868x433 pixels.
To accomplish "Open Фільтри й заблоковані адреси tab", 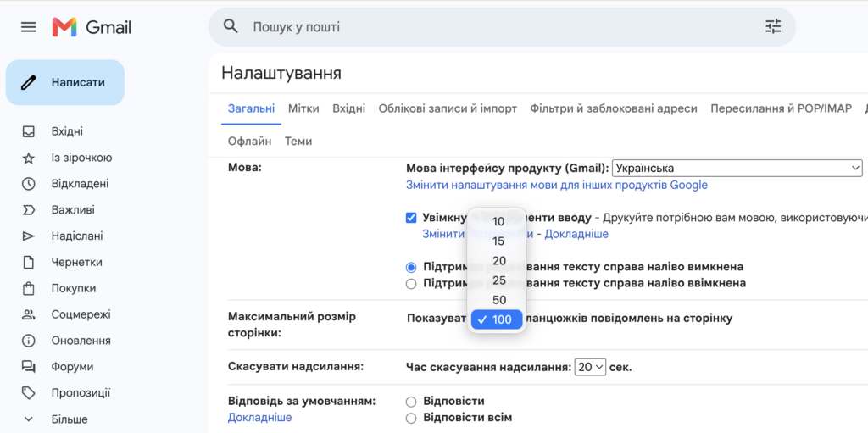I will 614,108.
